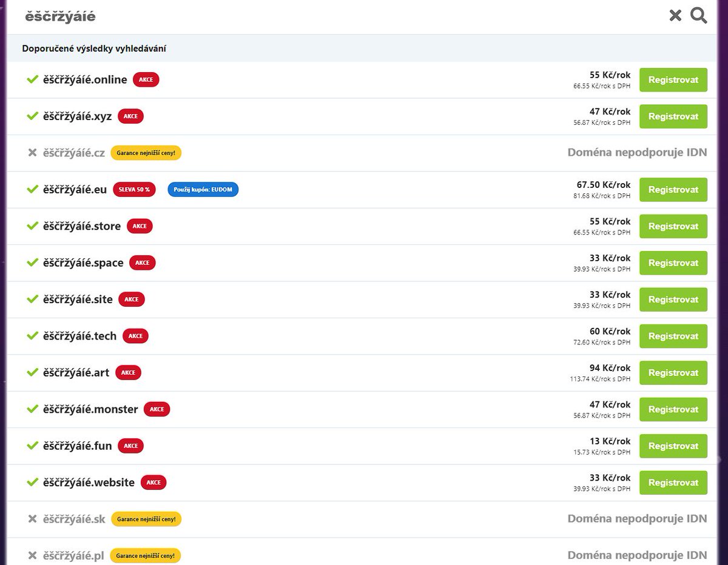Screen dimensions: 728x565
Task: Click the yellow Garance badge for .cz
Action: tap(146, 153)
